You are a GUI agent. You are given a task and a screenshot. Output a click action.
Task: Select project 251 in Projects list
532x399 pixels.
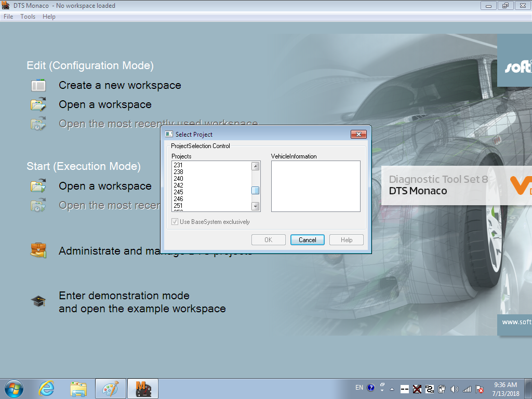click(178, 206)
